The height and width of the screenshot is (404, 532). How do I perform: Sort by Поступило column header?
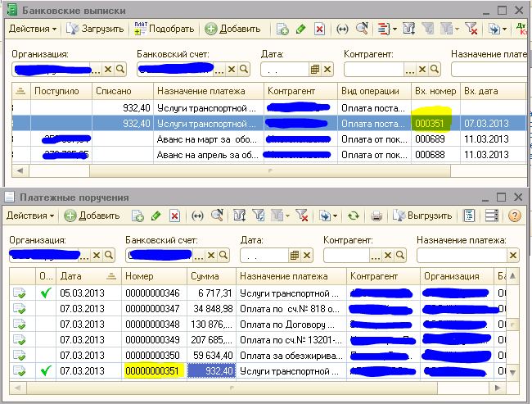pyautogui.click(x=61, y=91)
